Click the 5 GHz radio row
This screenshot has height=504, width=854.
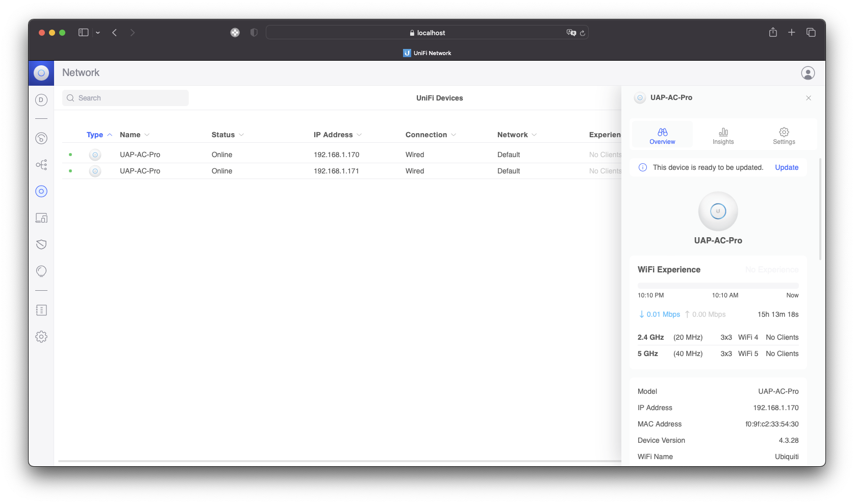[718, 354]
